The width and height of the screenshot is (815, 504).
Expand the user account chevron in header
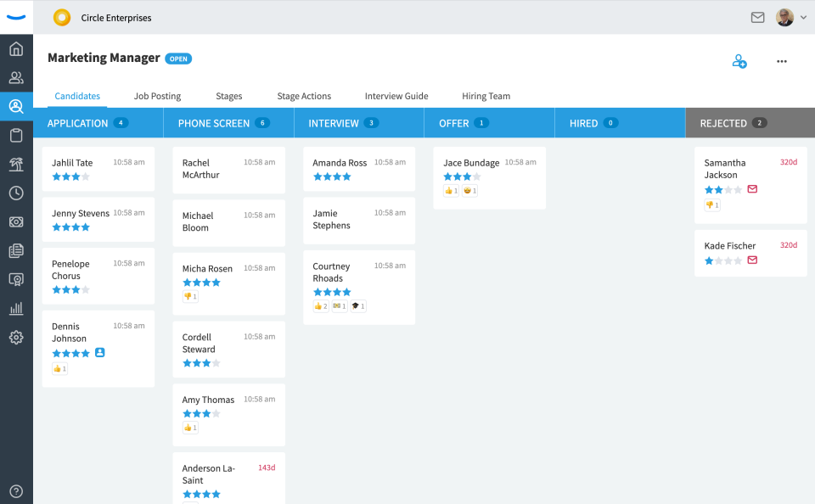pos(803,17)
